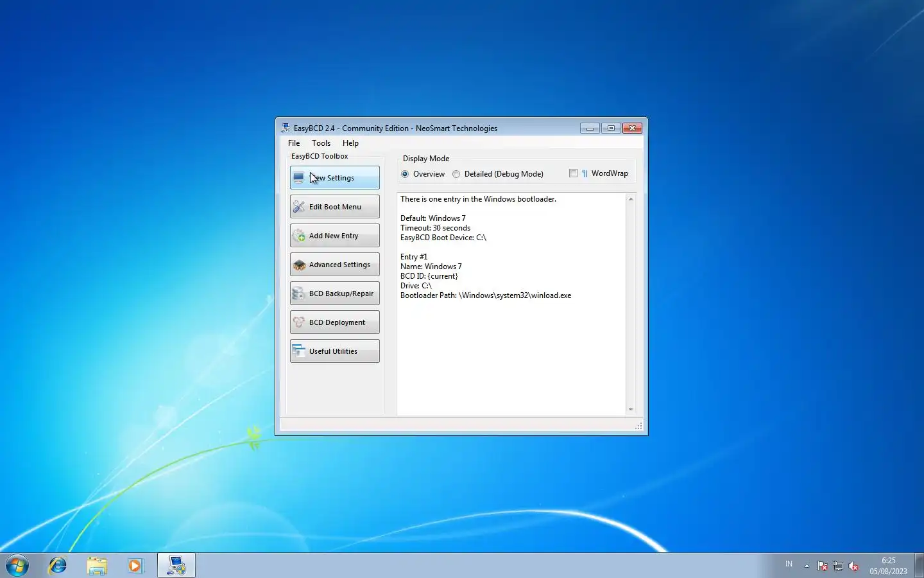Click the 'Timeout: 30 seconds' line

pyautogui.click(x=435, y=228)
